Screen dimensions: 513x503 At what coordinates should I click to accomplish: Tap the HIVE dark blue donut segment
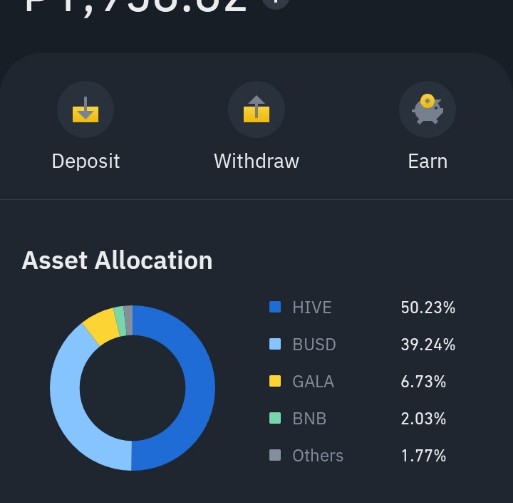tap(199, 388)
